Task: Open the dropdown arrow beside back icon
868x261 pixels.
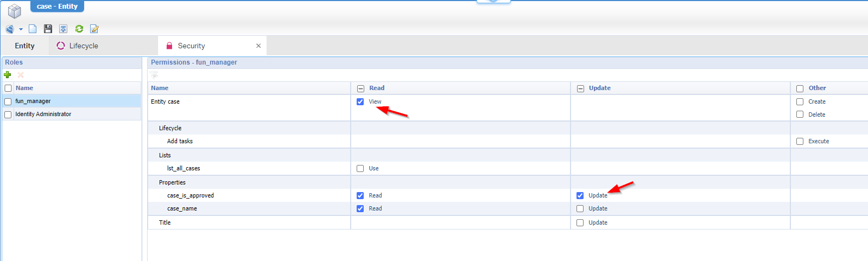Action: (21, 29)
